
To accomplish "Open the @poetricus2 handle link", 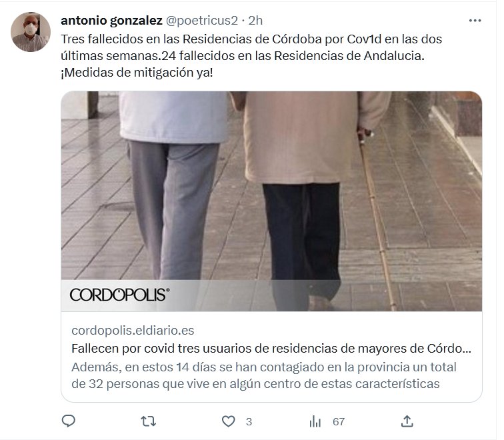I will [x=201, y=21].
